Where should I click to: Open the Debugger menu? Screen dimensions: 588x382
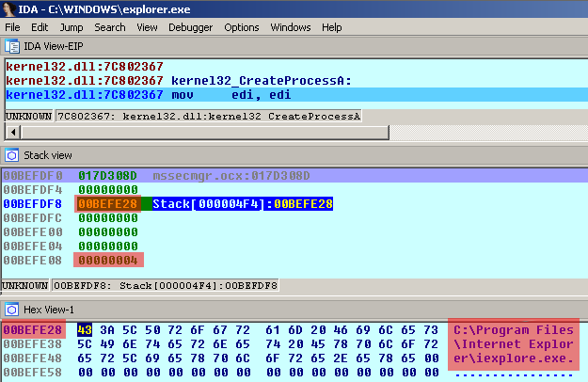pyautogui.click(x=190, y=27)
